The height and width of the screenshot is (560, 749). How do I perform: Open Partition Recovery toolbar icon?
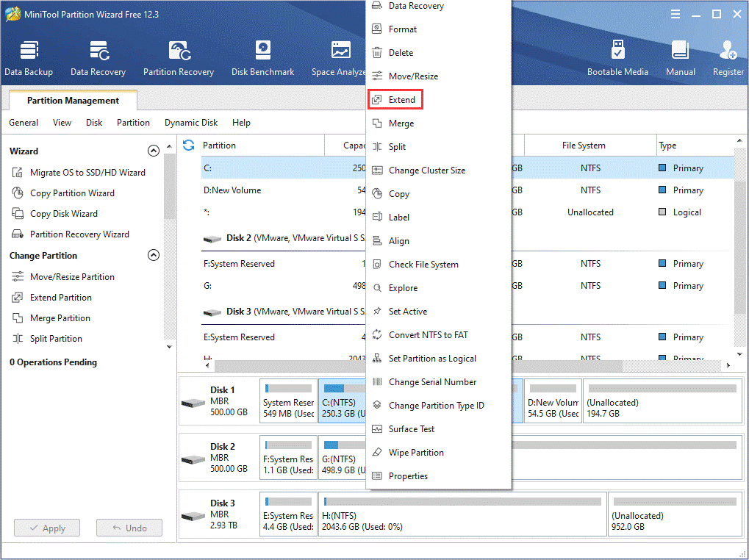pos(179,59)
